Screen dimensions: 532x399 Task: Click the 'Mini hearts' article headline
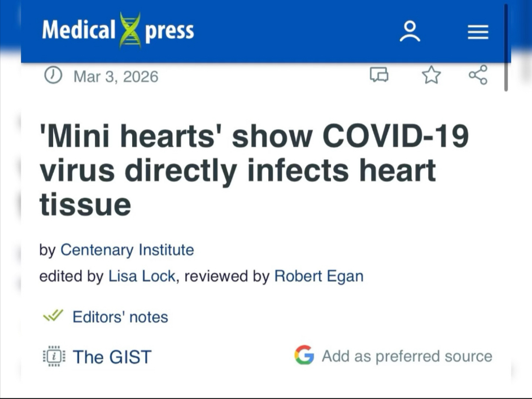tap(254, 170)
